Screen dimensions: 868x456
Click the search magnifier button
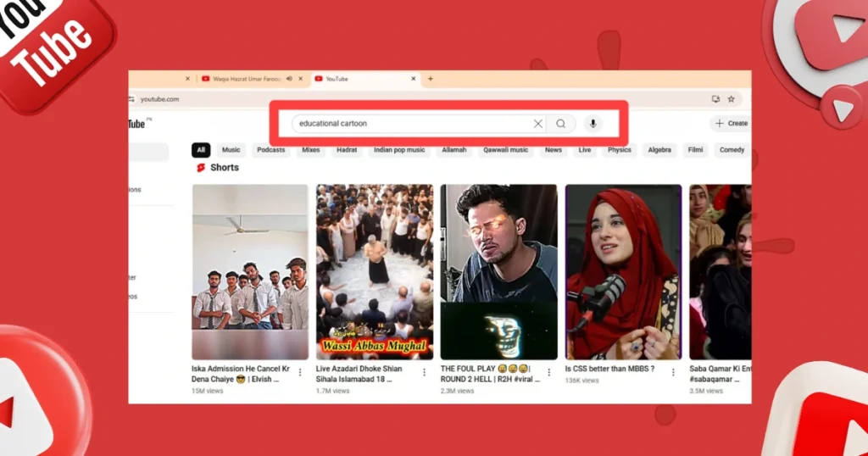click(x=560, y=124)
